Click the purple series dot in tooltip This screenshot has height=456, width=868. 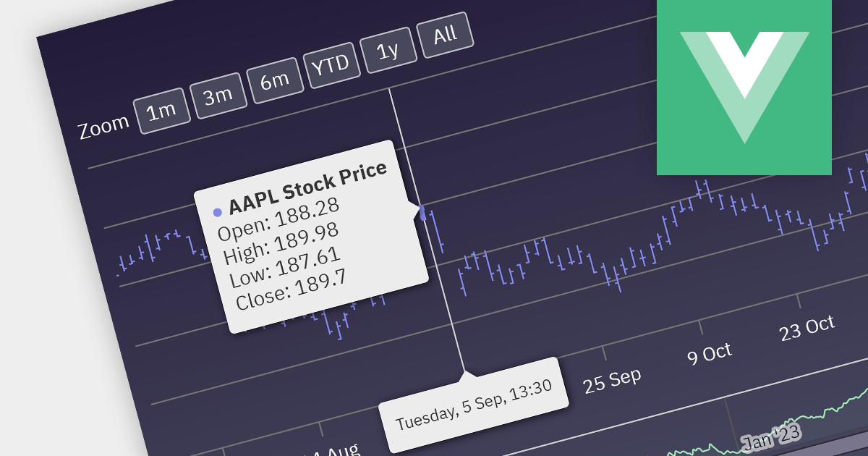tap(217, 212)
